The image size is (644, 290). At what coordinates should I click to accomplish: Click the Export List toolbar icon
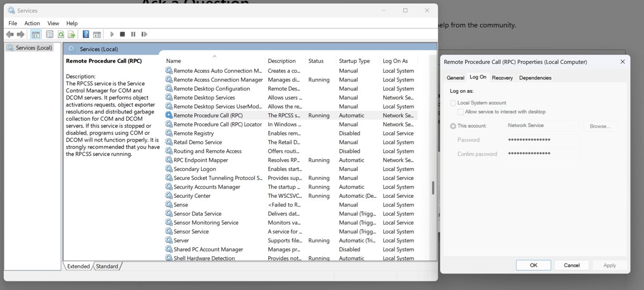(71, 34)
